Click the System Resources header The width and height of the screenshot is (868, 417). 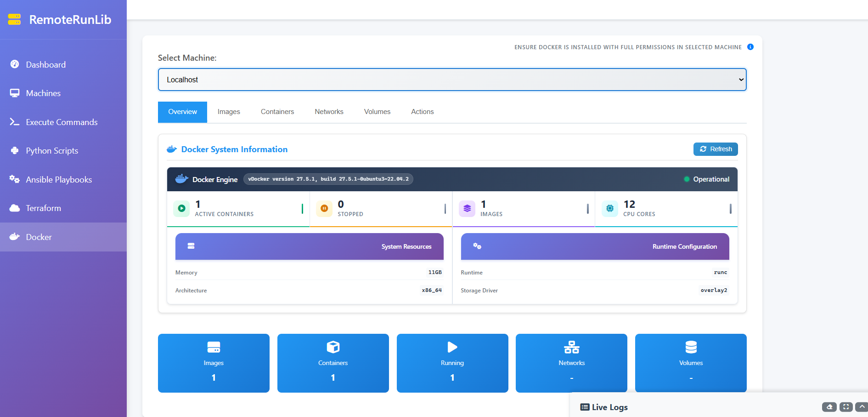pos(310,246)
